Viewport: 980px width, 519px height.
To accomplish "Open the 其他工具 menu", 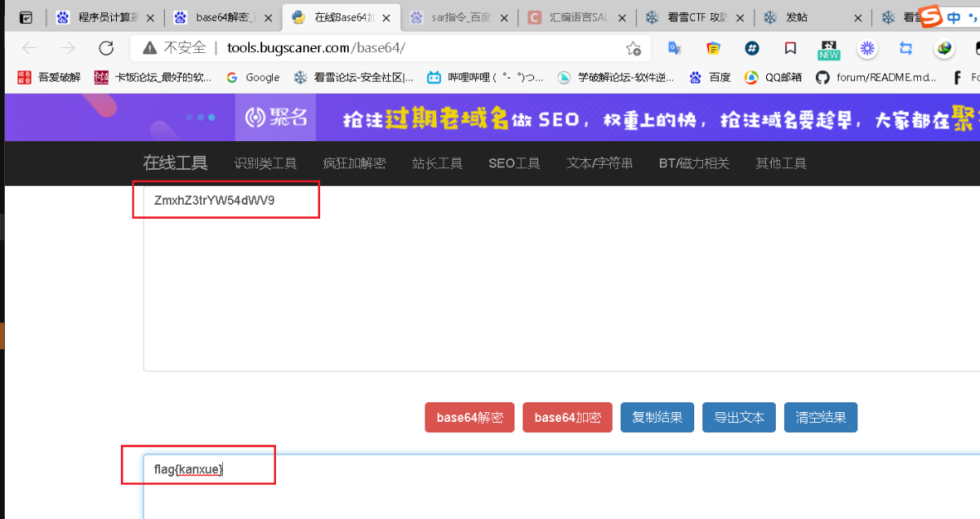I will pos(782,163).
